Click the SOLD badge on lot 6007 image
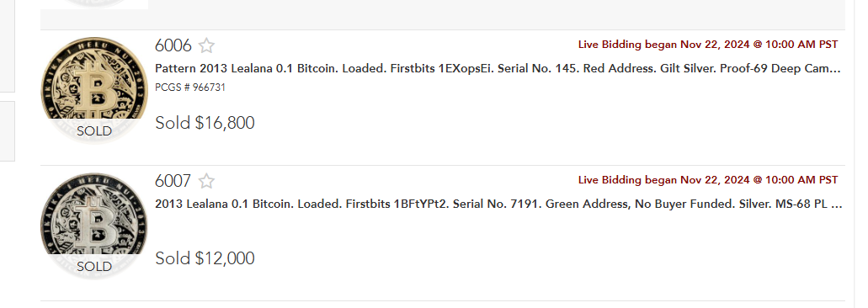 (x=94, y=267)
